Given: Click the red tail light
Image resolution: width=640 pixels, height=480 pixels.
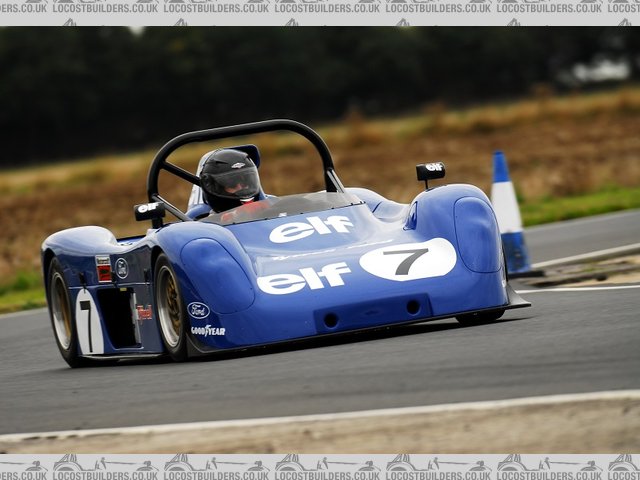Looking at the screenshot, I should pos(103,268).
